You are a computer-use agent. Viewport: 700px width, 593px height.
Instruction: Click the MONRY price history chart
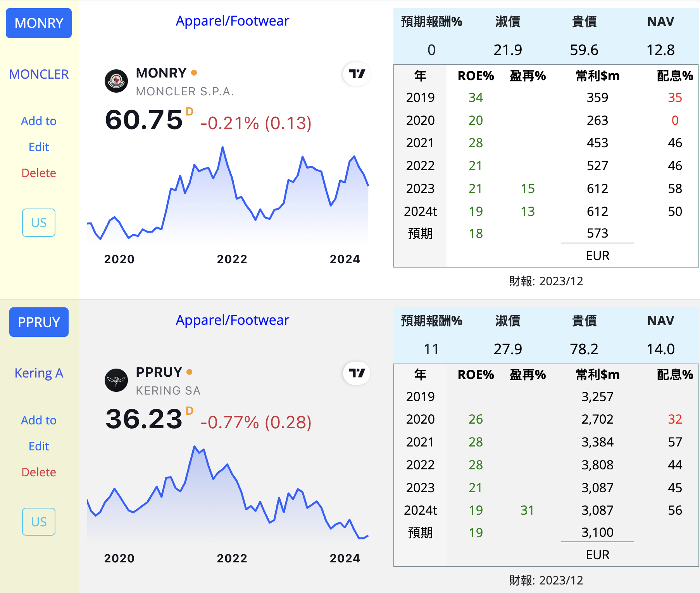click(x=228, y=196)
